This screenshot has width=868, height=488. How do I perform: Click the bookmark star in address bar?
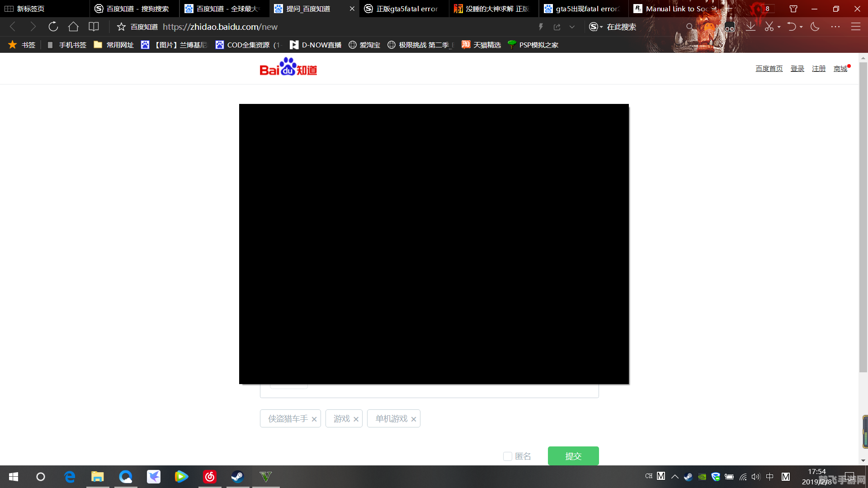[121, 27]
